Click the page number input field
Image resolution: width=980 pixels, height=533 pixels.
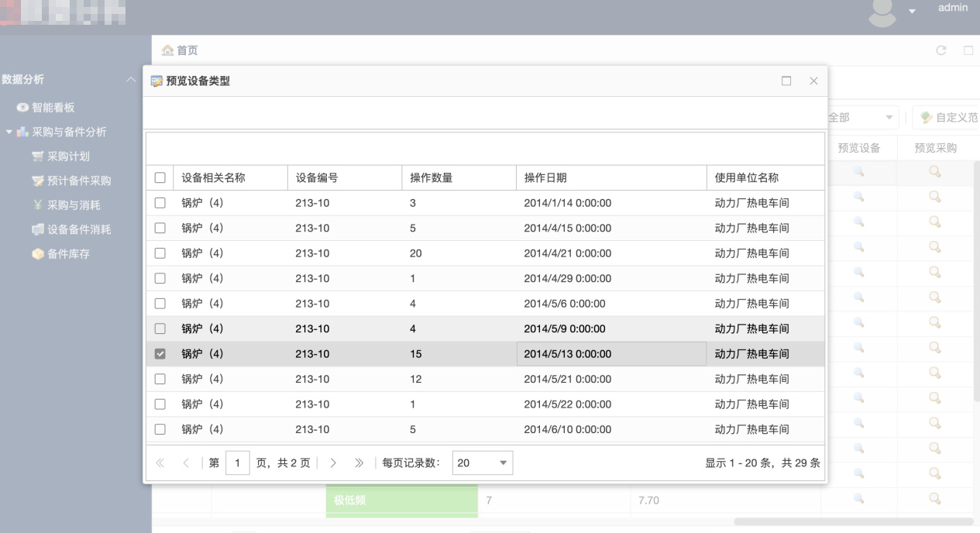(238, 463)
